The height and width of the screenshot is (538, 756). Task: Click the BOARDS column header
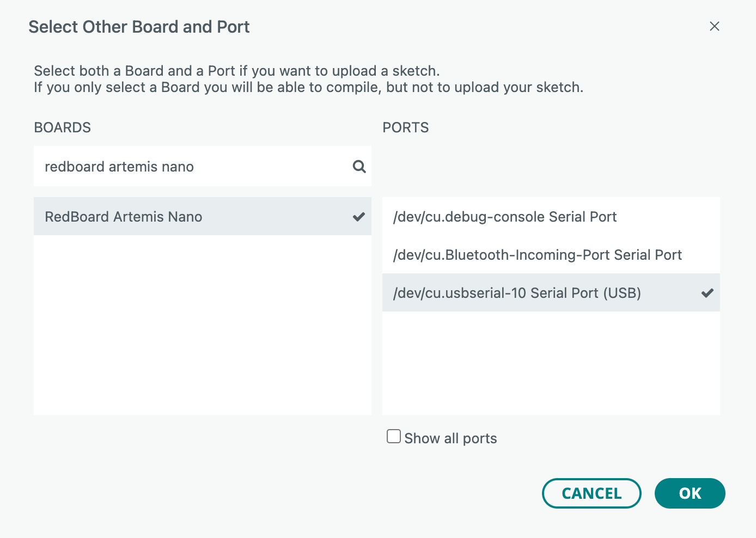point(62,127)
